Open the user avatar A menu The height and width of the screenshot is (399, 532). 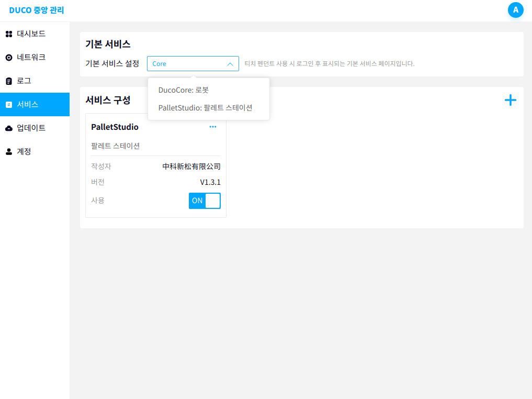pyautogui.click(x=515, y=10)
